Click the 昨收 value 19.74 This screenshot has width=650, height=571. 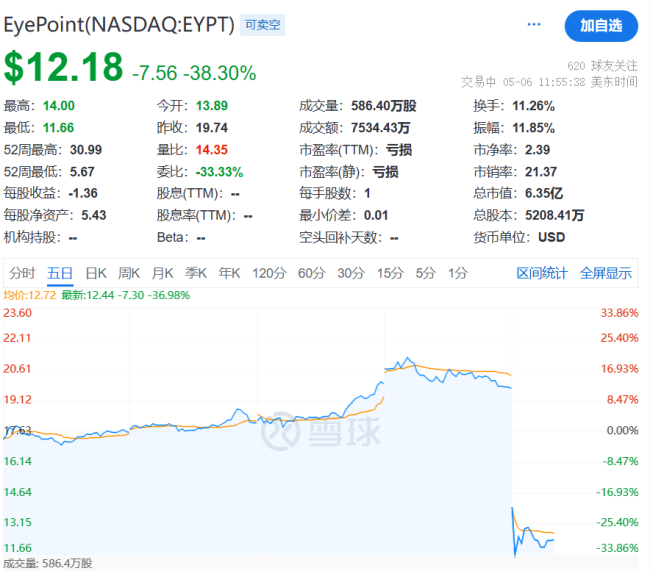tap(212, 128)
